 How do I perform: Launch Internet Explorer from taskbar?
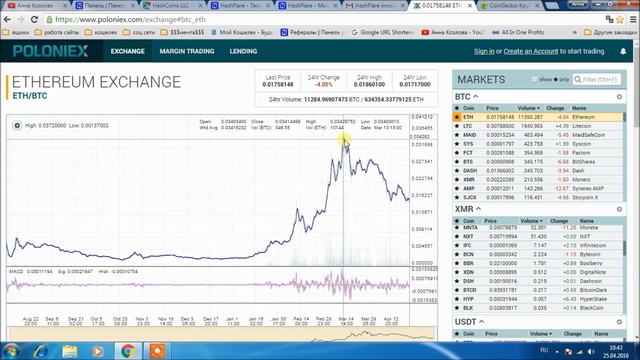41,351
